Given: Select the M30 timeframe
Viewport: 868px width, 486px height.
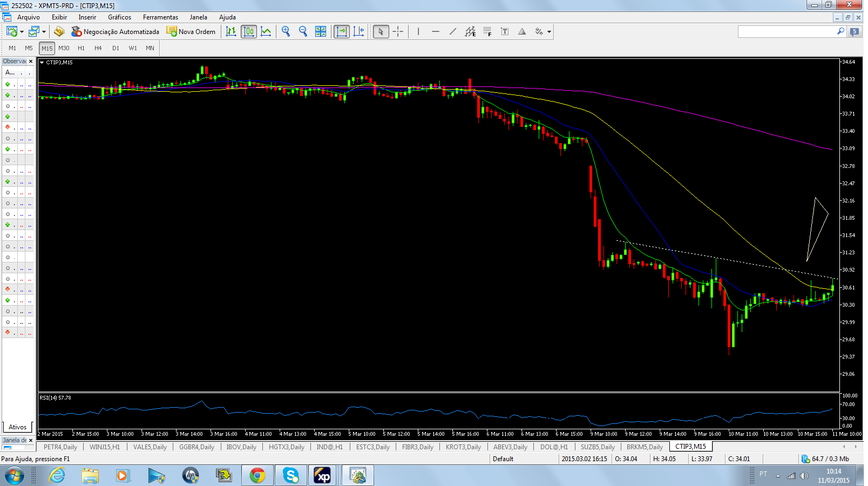Looking at the screenshot, I should pos(64,48).
